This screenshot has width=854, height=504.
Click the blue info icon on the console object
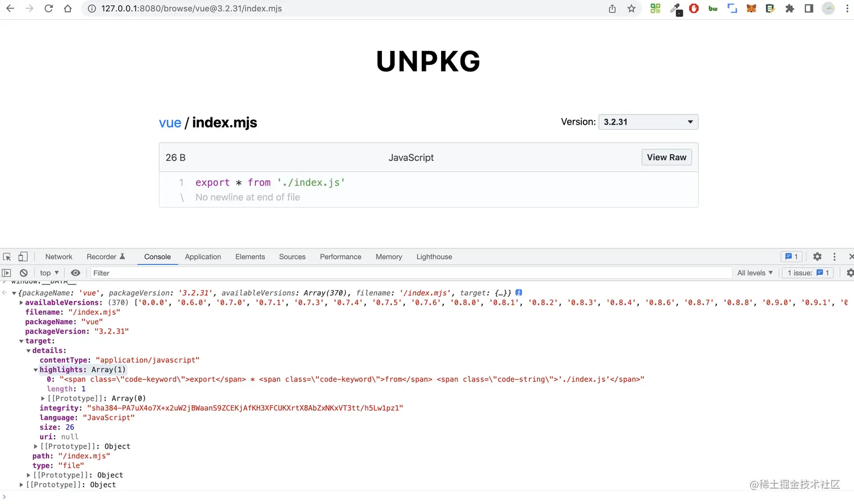[x=518, y=292]
